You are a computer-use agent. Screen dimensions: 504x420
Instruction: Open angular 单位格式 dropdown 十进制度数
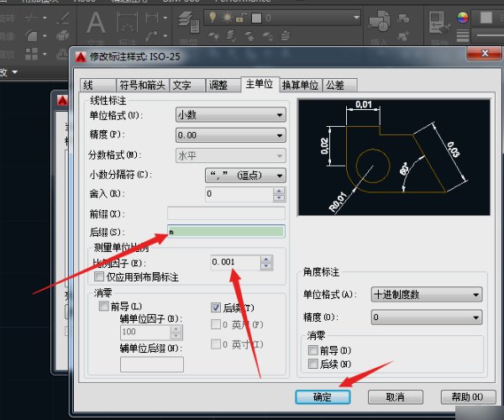coord(427,294)
